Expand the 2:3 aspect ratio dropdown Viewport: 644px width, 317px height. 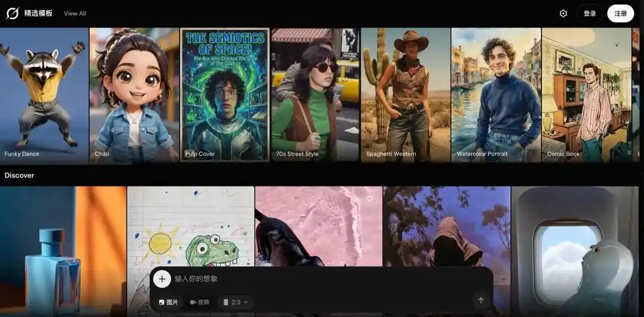[236, 302]
